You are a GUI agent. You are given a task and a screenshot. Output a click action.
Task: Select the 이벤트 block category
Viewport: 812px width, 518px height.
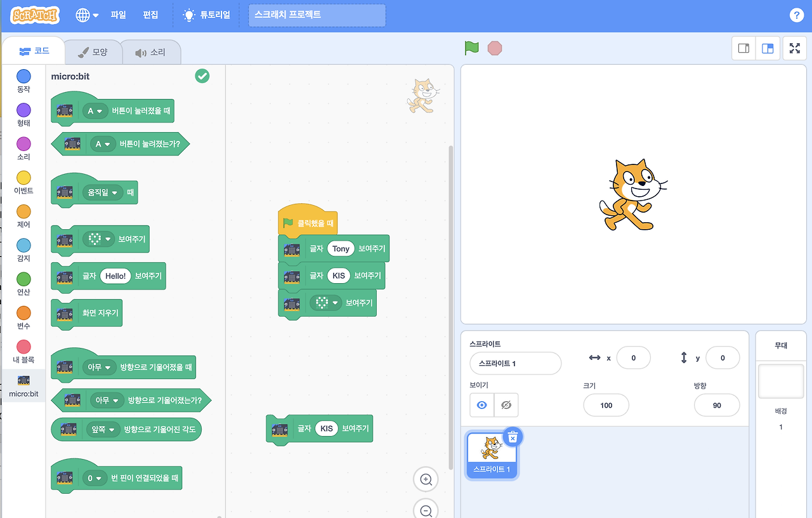pyautogui.click(x=23, y=183)
